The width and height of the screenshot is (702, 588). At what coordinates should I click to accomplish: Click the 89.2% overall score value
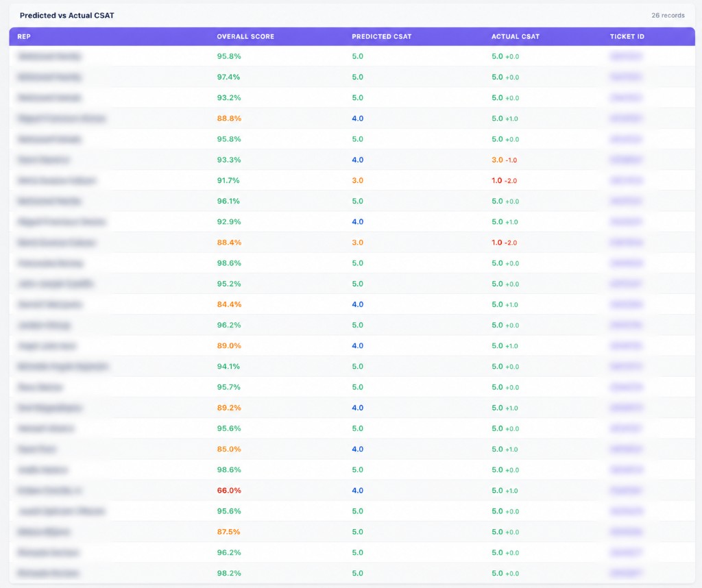click(x=229, y=408)
